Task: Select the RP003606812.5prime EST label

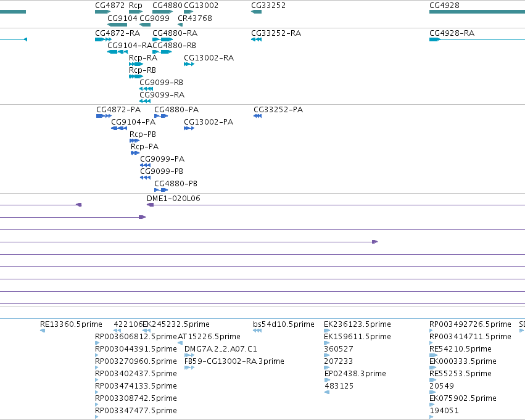Action: coord(136,337)
